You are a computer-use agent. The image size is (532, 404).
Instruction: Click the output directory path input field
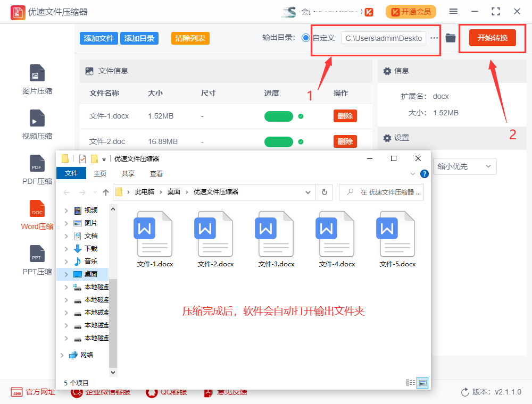pyautogui.click(x=384, y=38)
